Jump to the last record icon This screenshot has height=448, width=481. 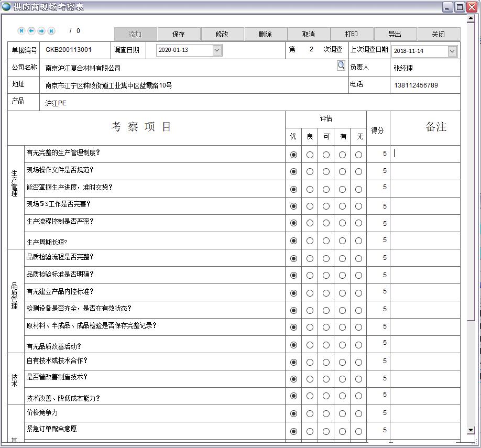tap(51, 31)
